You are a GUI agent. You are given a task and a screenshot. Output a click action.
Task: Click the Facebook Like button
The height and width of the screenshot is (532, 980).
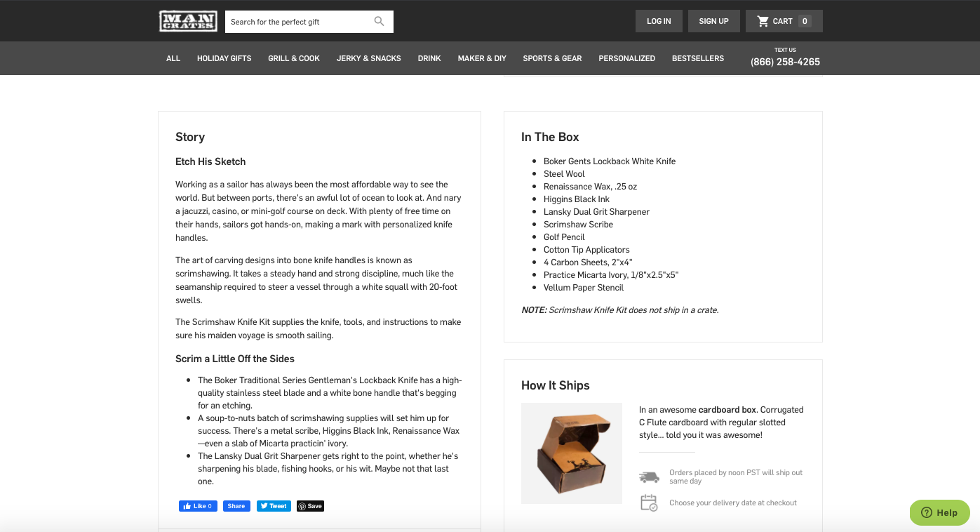[x=198, y=506]
